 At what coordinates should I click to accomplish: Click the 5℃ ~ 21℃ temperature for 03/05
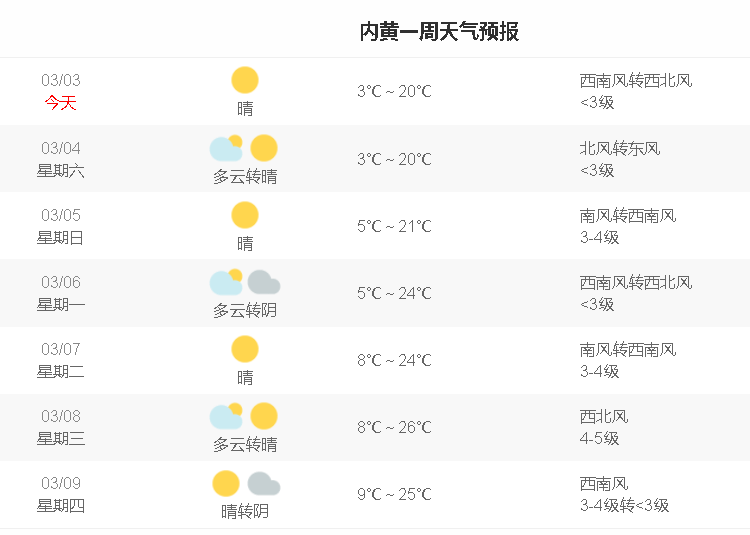394,226
